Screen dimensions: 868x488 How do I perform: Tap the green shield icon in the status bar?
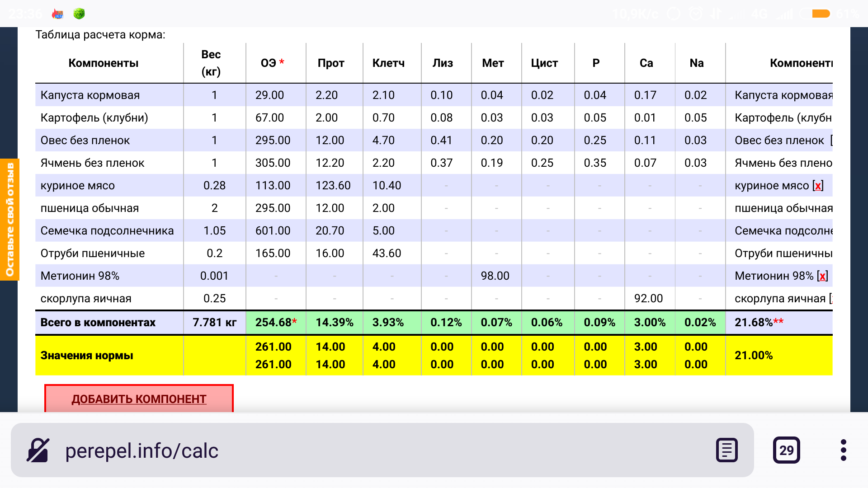coord(79,14)
